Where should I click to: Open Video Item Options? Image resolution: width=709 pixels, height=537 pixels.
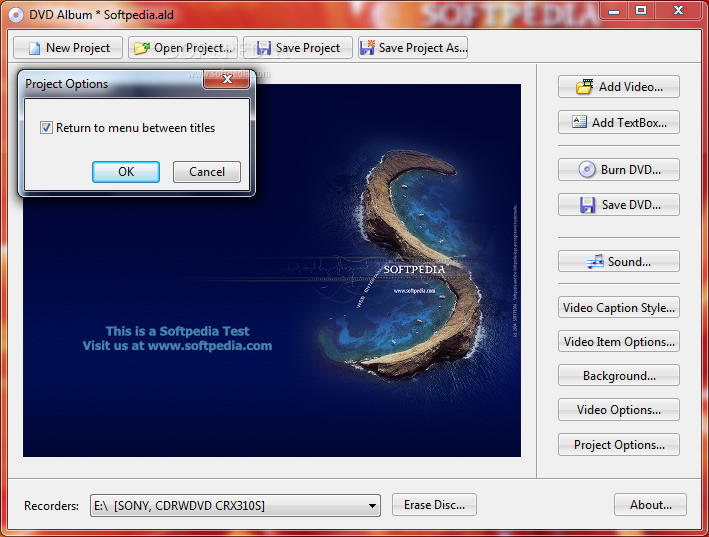pyautogui.click(x=619, y=342)
